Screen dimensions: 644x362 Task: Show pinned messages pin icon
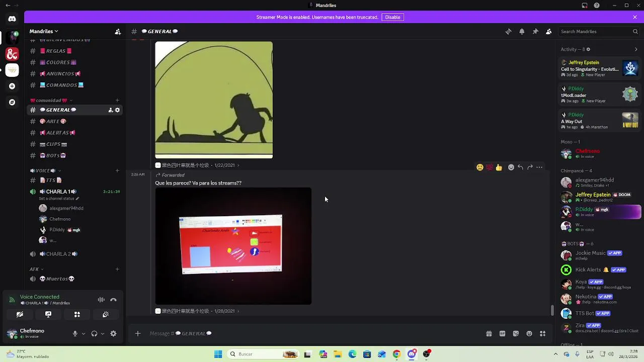[x=535, y=31]
